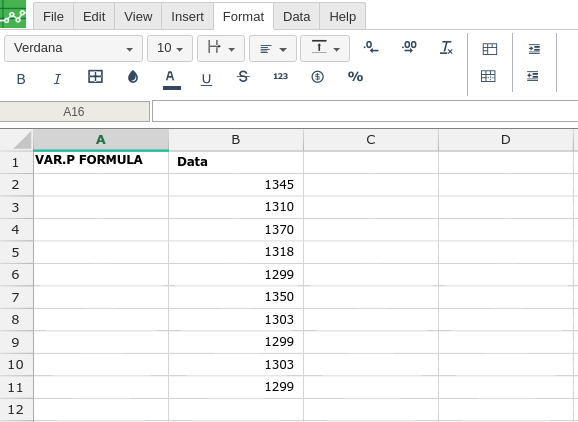Image resolution: width=578 pixels, height=422 pixels.
Task: Apply strikethrough to cell text
Action: point(243,77)
